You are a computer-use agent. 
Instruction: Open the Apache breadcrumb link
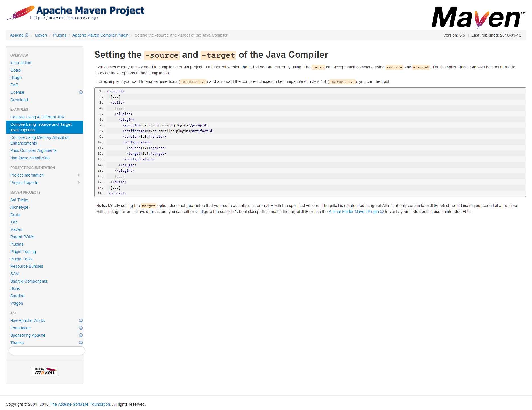pyautogui.click(x=17, y=35)
